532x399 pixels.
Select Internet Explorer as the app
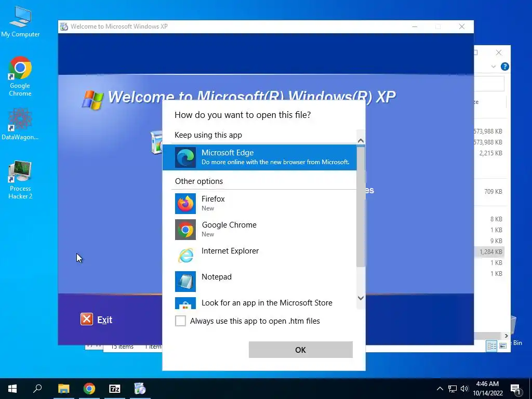pos(260,255)
